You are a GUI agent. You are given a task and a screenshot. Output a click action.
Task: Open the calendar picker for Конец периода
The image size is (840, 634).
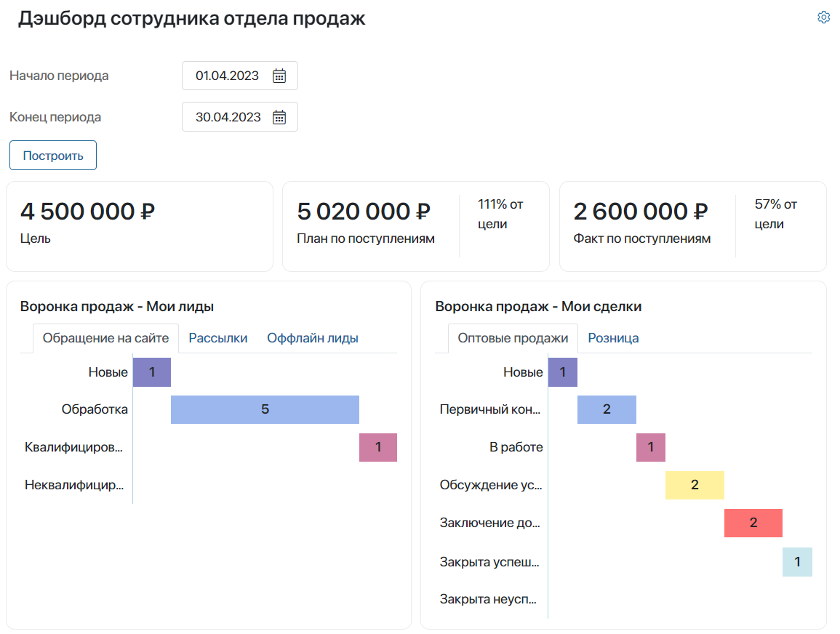[x=279, y=116]
